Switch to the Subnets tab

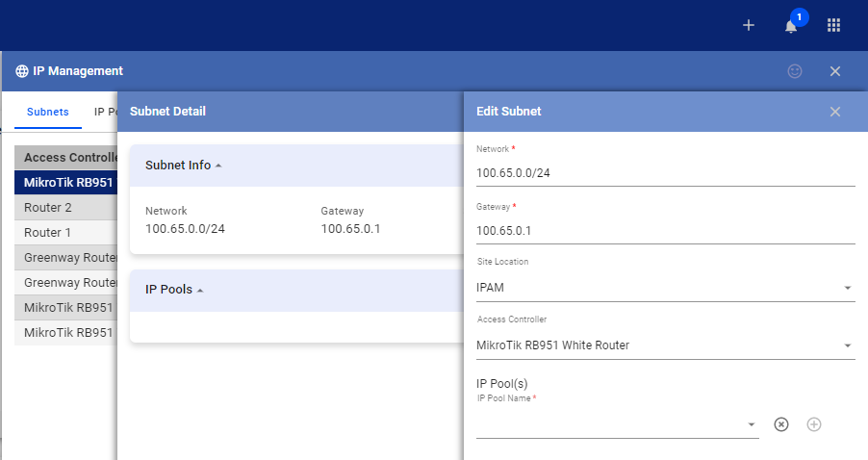click(x=47, y=112)
